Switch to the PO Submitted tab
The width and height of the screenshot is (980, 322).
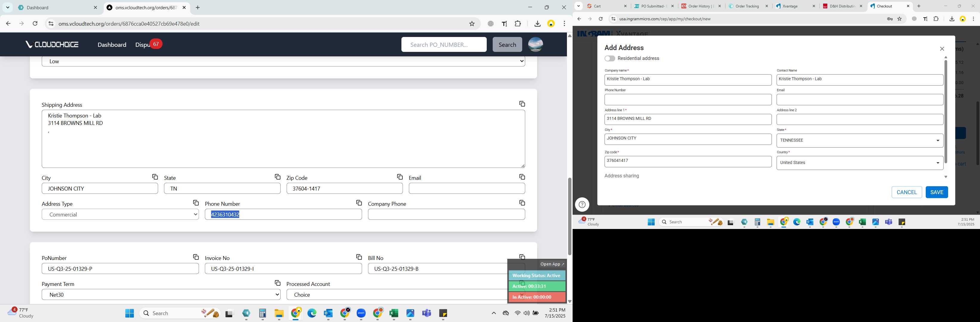coord(654,6)
